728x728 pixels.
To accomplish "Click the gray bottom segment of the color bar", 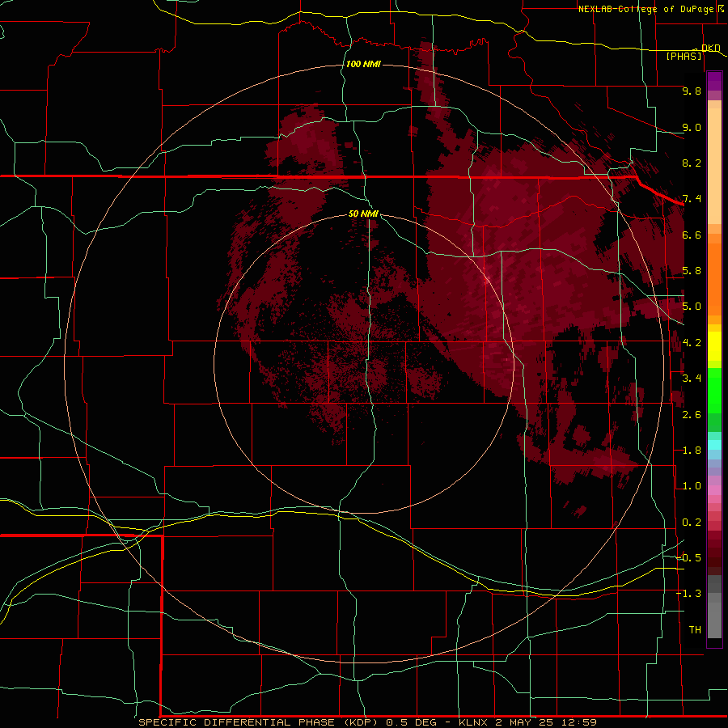I will (714, 620).
